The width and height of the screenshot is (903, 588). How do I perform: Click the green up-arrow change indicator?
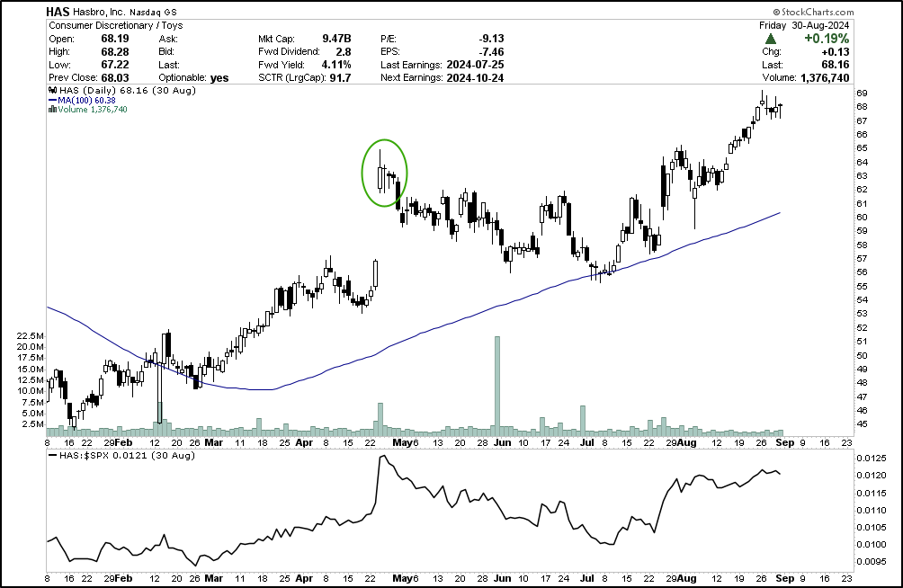(771, 39)
